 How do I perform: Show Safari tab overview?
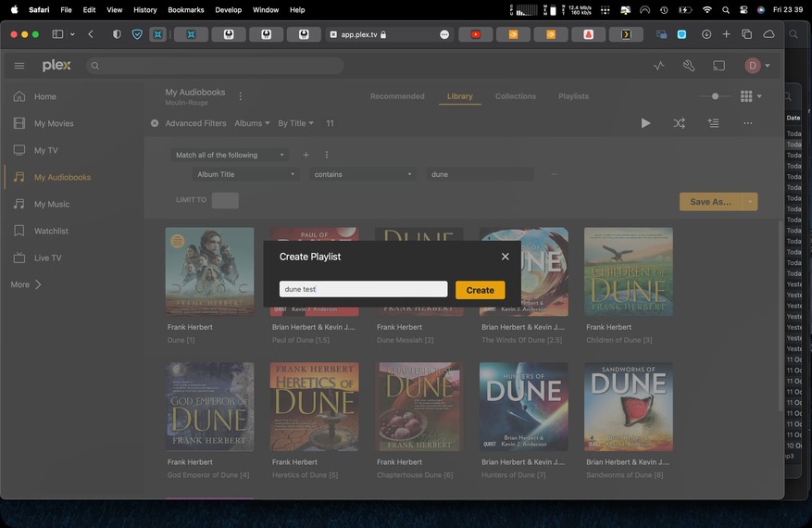pyautogui.click(x=746, y=34)
